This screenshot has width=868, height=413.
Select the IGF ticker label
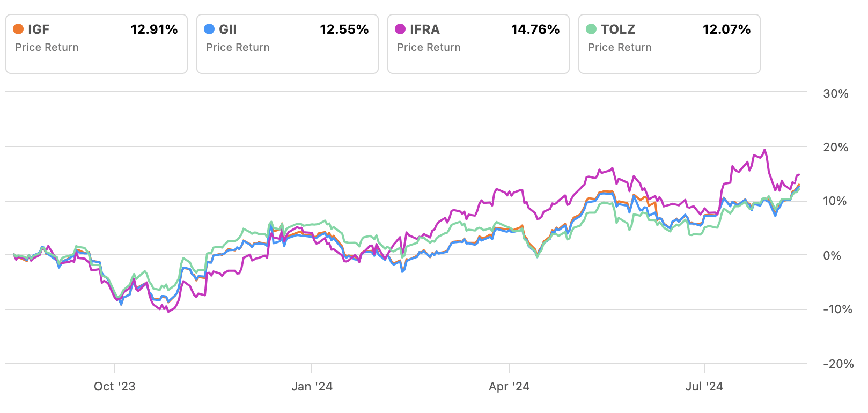click(39, 29)
